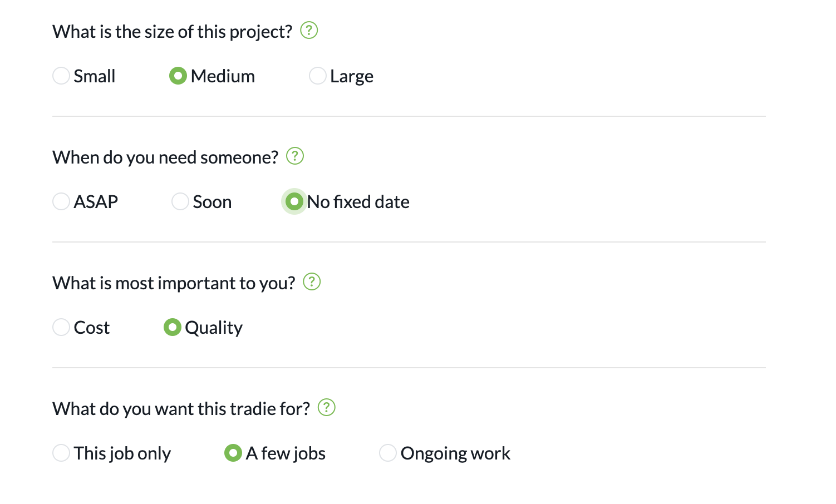Show help for 'What is most important to you?'
836x504 pixels.
pyautogui.click(x=312, y=281)
